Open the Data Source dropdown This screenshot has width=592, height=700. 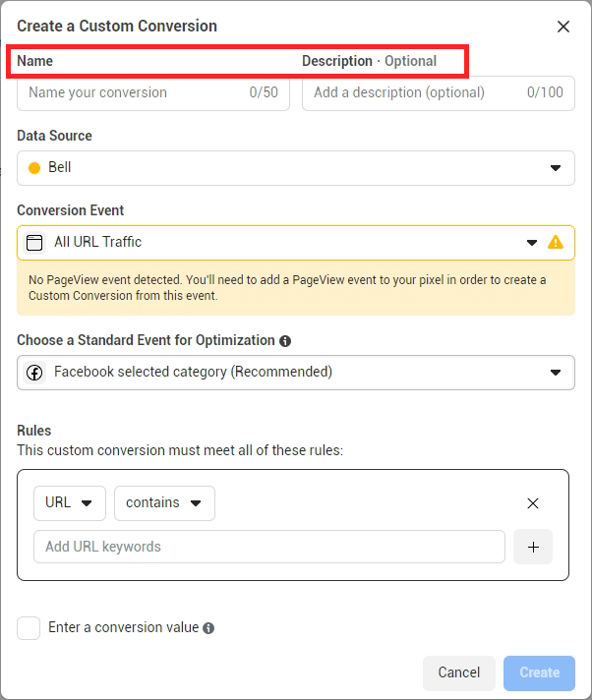pos(295,168)
